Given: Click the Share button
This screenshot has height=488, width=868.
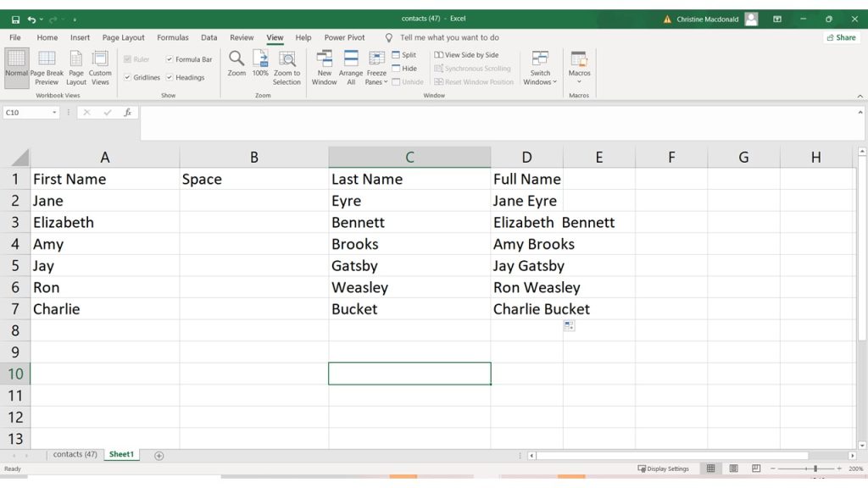Looking at the screenshot, I should [841, 38].
